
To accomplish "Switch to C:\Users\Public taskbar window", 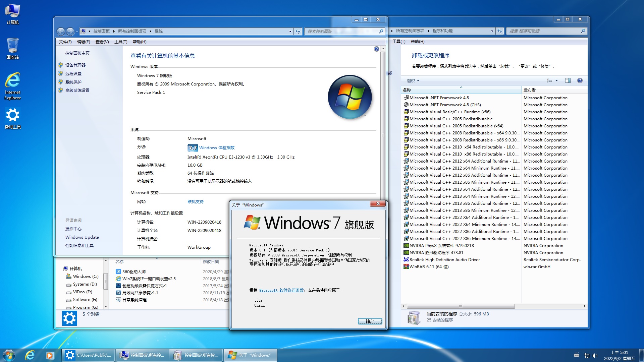I will (88, 355).
